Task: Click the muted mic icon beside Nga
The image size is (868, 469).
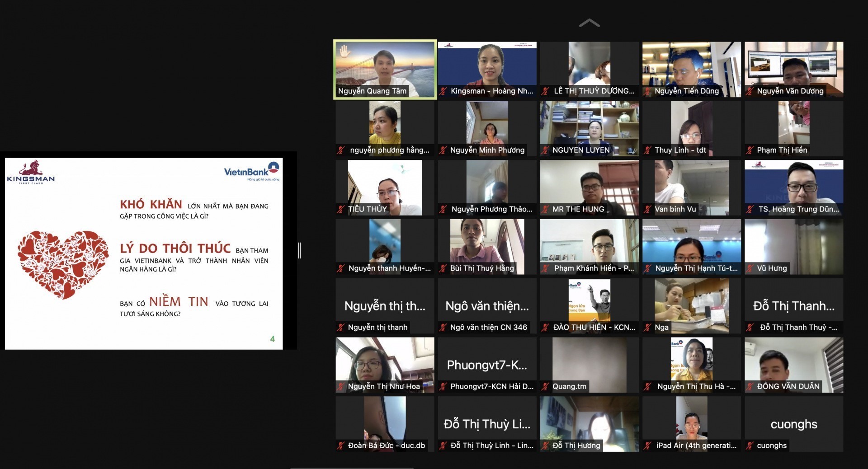Action: (x=648, y=328)
